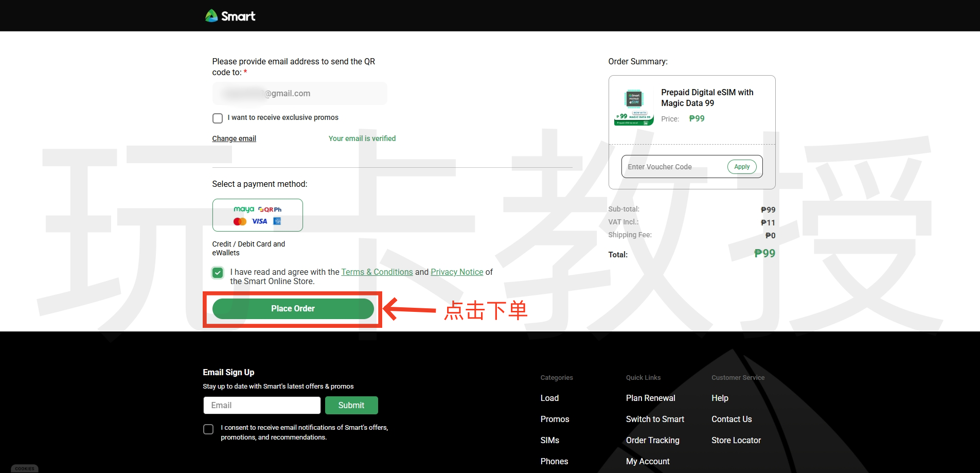The height and width of the screenshot is (473, 980).
Task: Open My Account link
Action: coord(648,461)
